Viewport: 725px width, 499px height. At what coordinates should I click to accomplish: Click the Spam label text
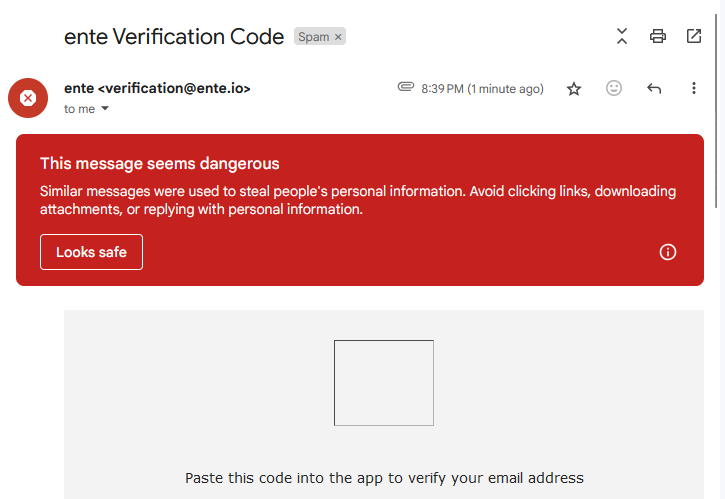(x=313, y=37)
